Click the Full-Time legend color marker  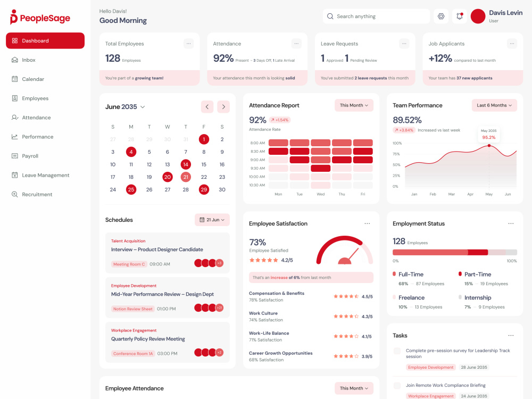click(394, 274)
